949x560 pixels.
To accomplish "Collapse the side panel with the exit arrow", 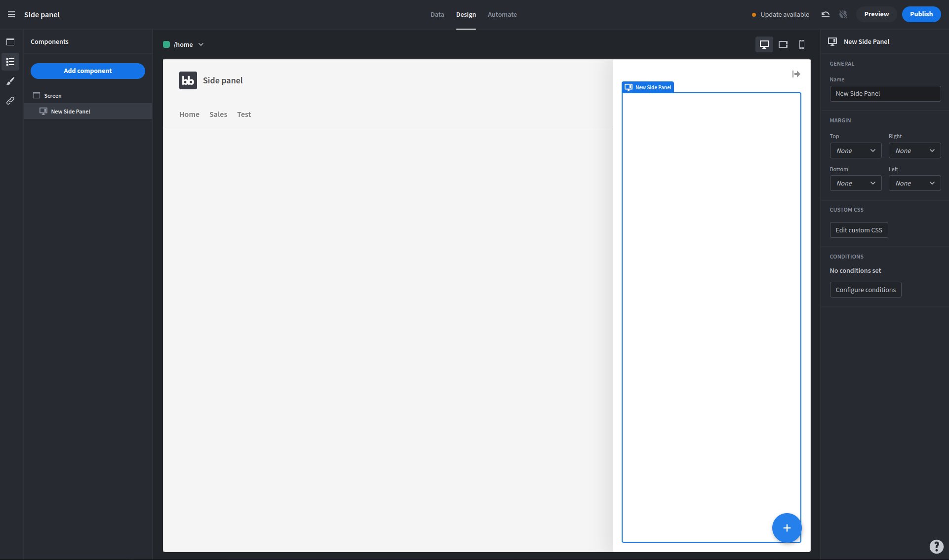I will pos(796,74).
